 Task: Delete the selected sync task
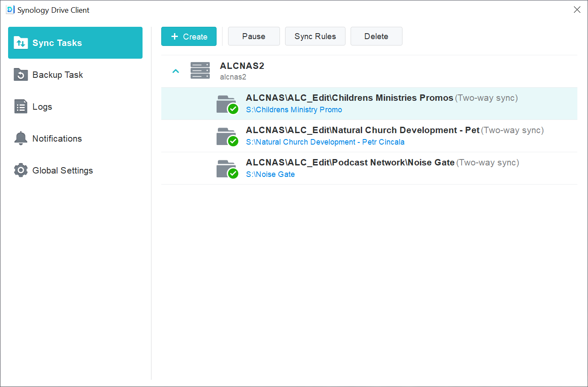click(x=377, y=36)
